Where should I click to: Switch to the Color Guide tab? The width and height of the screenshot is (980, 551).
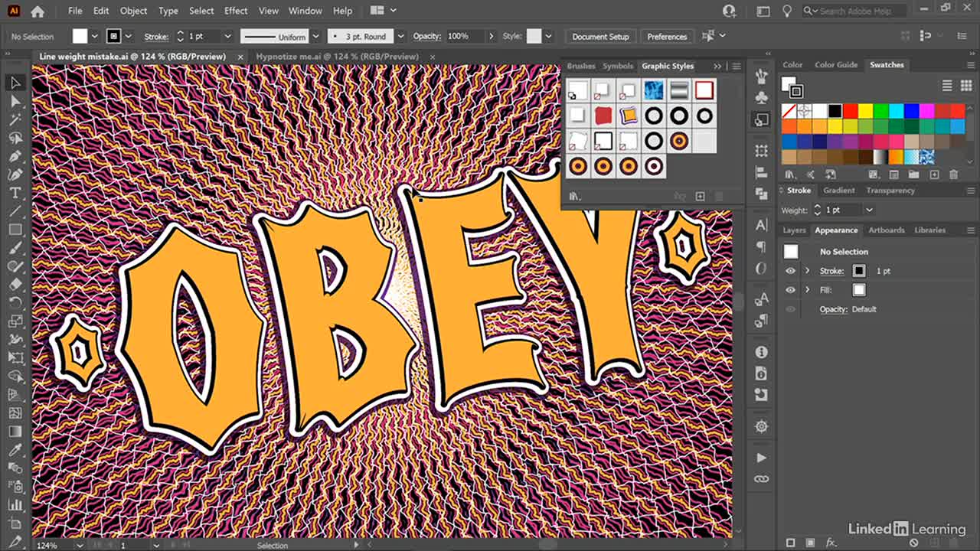836,65
